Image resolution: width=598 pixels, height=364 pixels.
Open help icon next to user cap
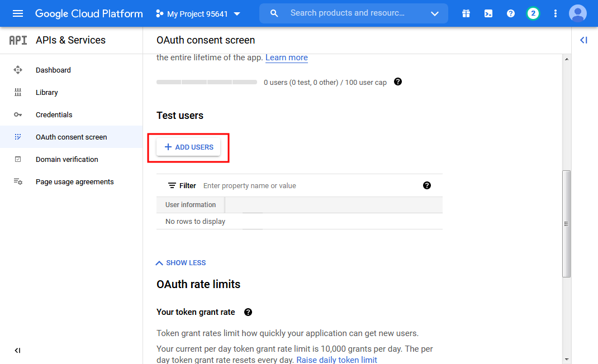[x=398, y=82]
